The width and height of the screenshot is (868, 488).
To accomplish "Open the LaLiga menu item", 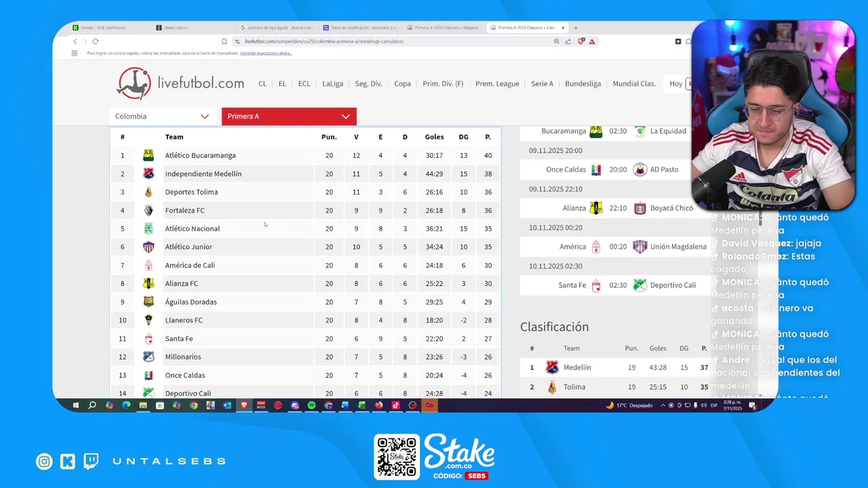I will 332,84.
